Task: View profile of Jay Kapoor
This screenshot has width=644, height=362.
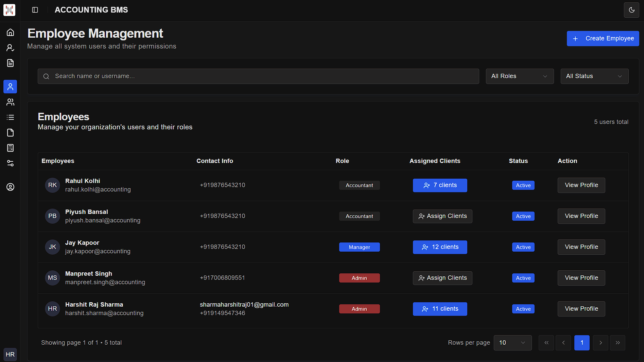Action: coord(581,247)
